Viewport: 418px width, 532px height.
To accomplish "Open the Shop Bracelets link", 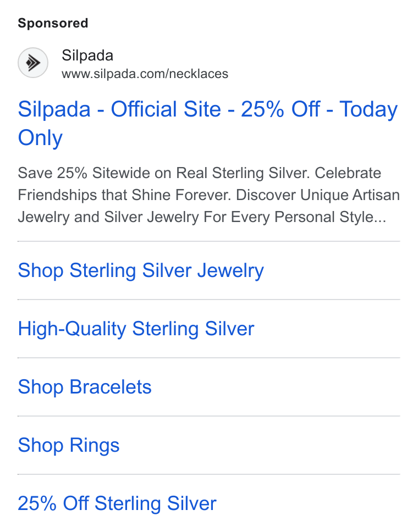I will pos(85,387).
